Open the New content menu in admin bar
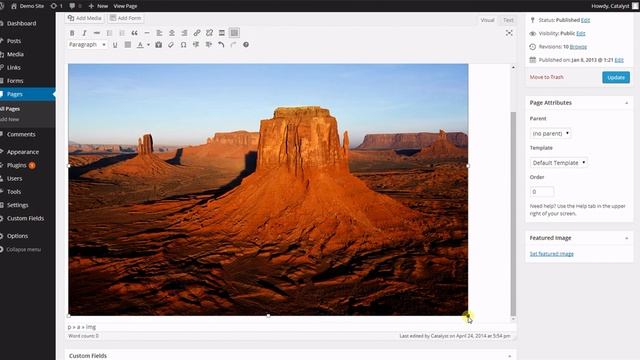Viewport: 640px width, 360px height. pos(98,6)
